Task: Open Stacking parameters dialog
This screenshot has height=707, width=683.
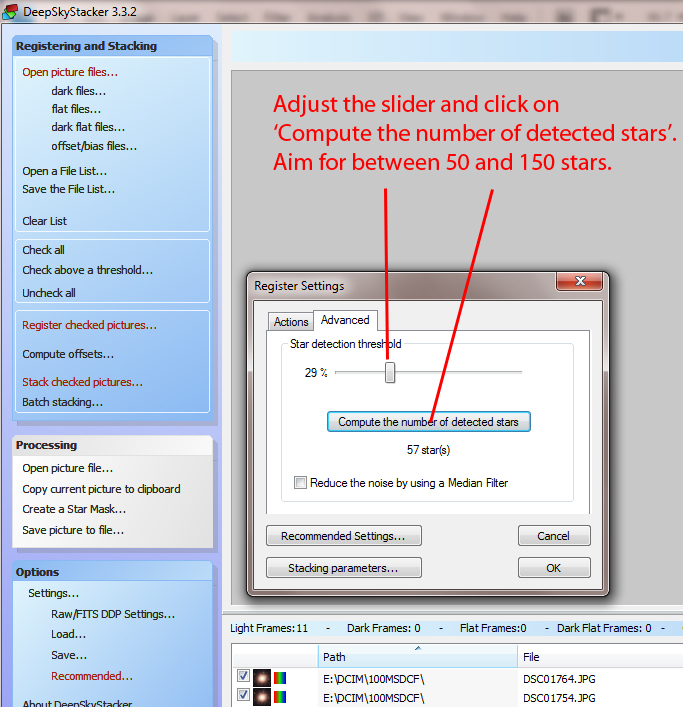Action: pyautogui.click(x=344, y=568)
